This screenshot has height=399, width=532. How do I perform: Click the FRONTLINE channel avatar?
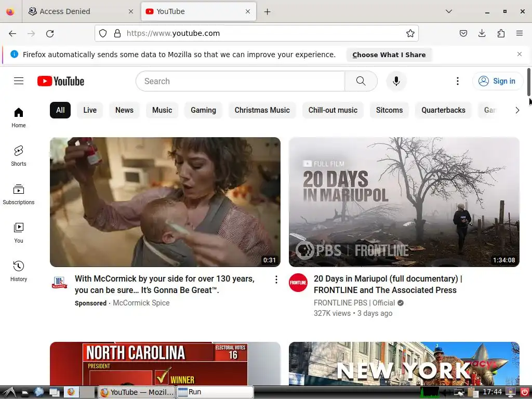click(x=298, y=282)
